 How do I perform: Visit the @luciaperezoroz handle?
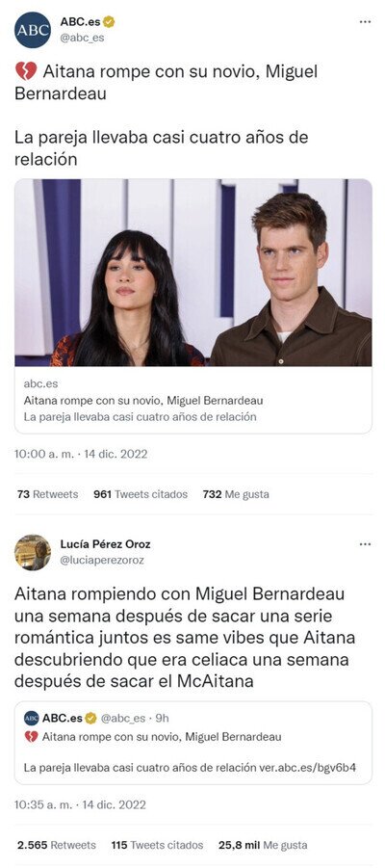tap(102, 561)
